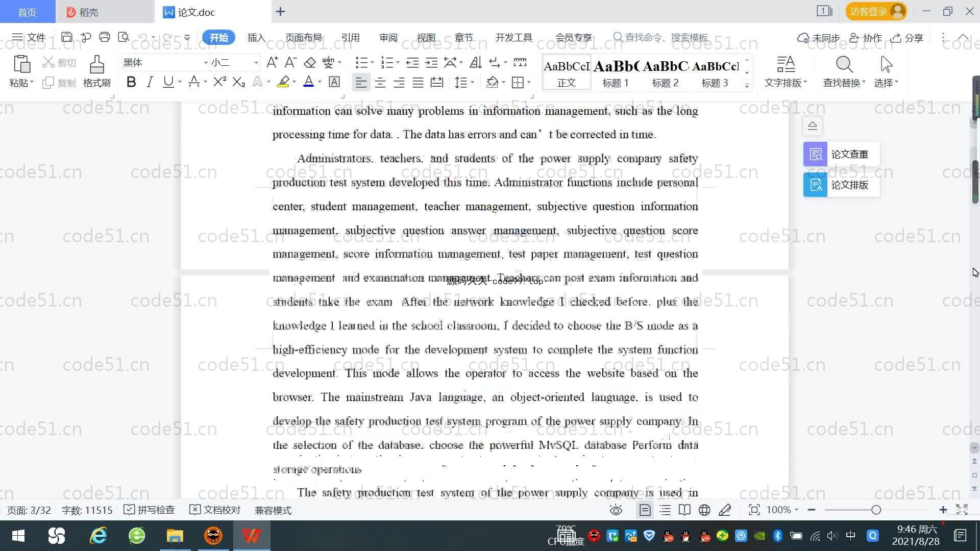Click the Print icon in quick access toolbar

[x=105, y=37]
